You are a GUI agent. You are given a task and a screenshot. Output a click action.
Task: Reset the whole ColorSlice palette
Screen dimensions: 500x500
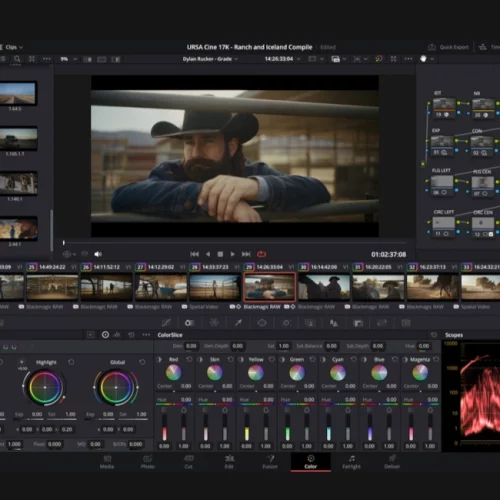(x=434, y=335)
